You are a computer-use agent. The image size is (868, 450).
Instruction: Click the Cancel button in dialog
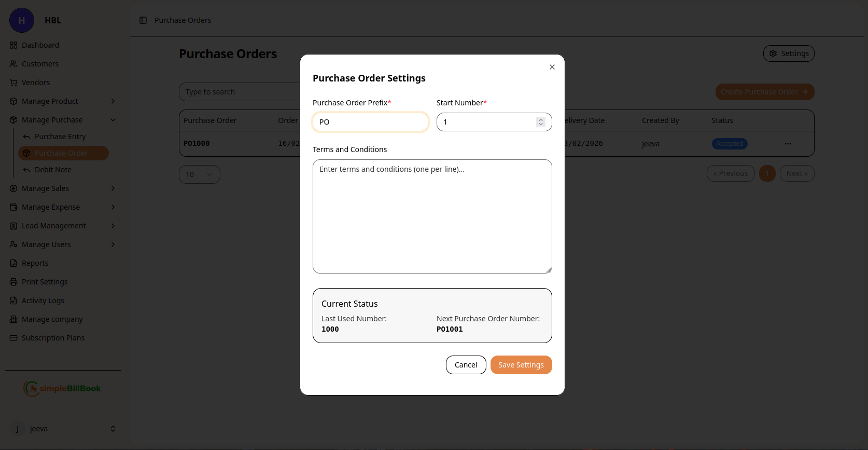pyautogui.click(x=466, y=365)
